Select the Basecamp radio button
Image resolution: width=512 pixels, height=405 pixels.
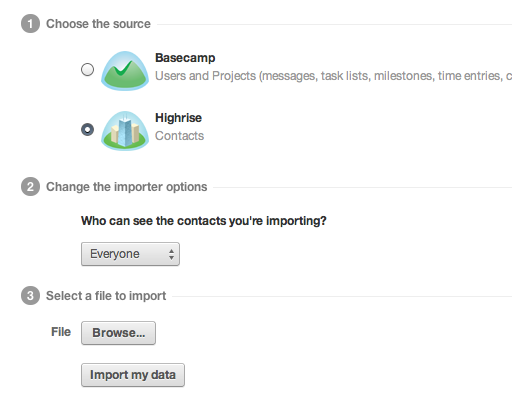87,69
